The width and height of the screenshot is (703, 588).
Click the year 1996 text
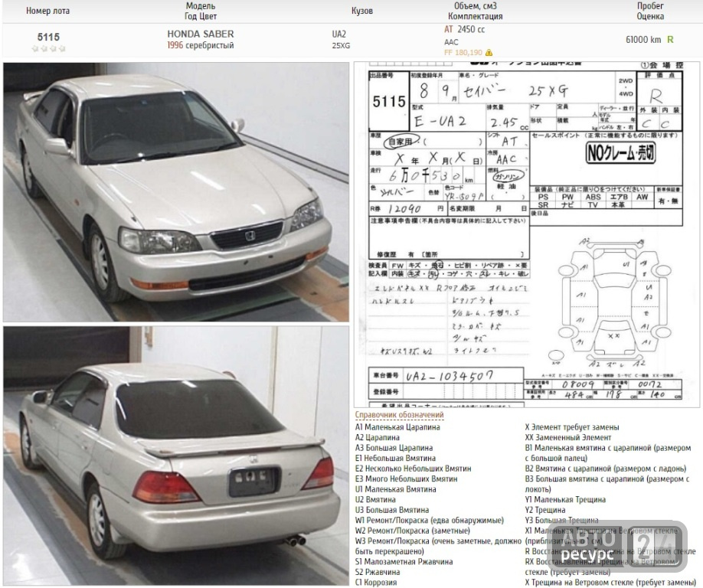175,45
